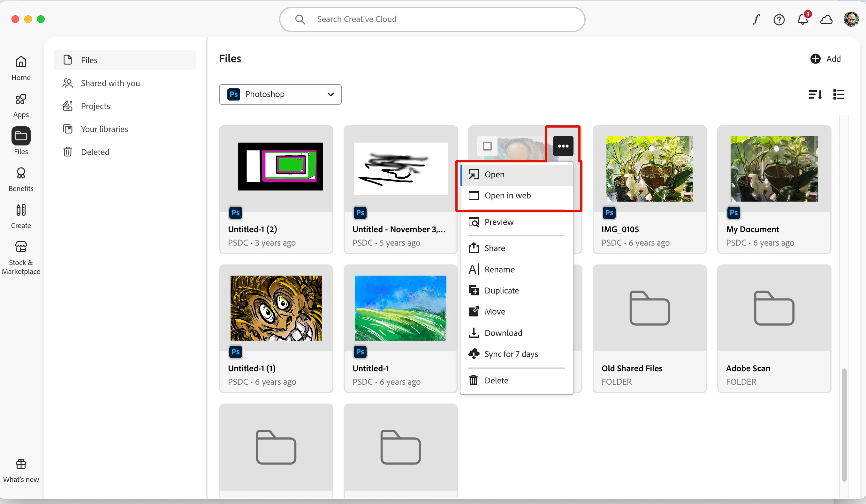This screenshot has width=866, height=504.
Task: Click the sort order icon
Action: [815, 94]
